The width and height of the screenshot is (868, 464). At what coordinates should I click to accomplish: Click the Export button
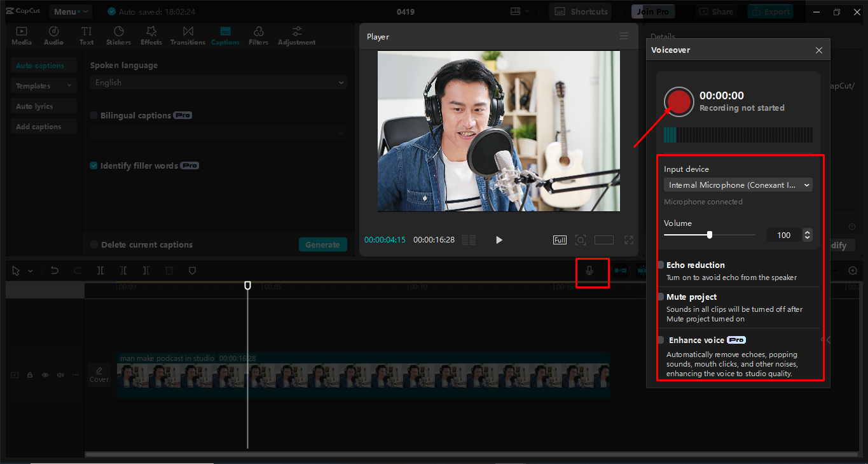coord(772,11)
